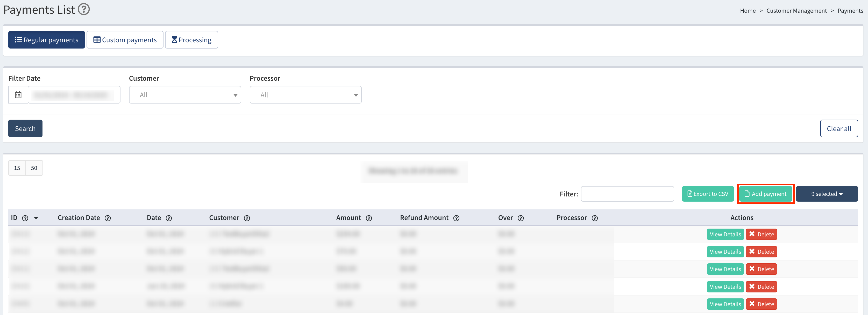Sort by the Creation Date header
Image resolution: width=868 pixels, height=315 pixels.
click(79, 218)
